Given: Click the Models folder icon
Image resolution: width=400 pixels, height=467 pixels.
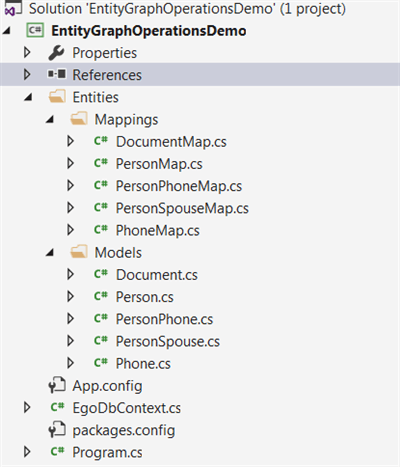Looking at the screenshot, I should click(x=79, y=252).
